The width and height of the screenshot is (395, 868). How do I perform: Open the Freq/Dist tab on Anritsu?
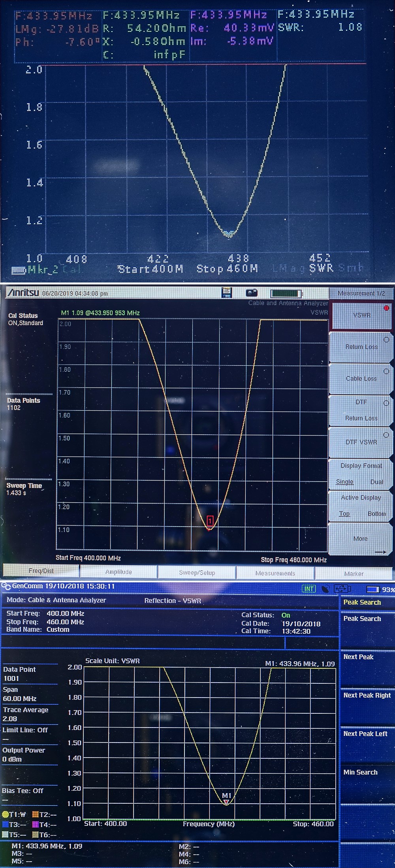[41, 571]
